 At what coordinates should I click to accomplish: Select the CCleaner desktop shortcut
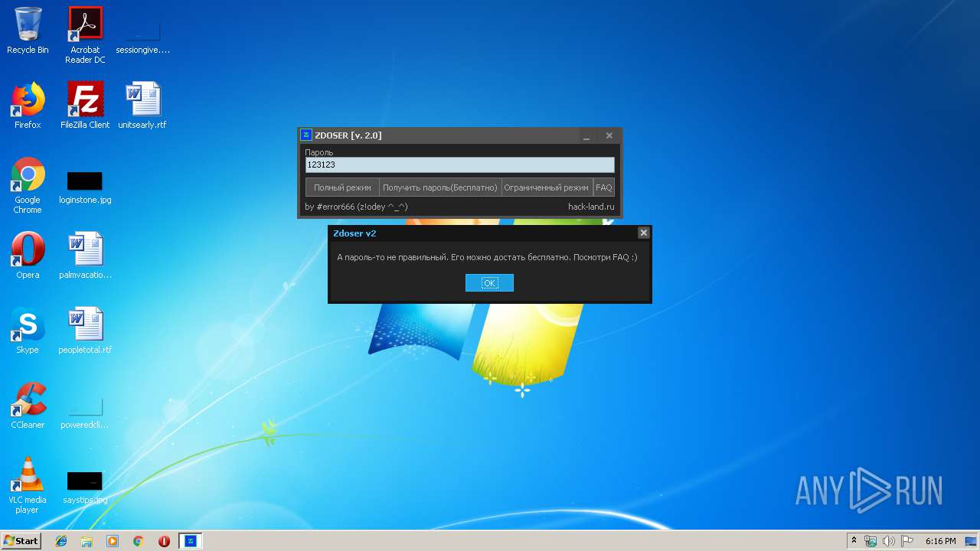(x=28, y=406)
